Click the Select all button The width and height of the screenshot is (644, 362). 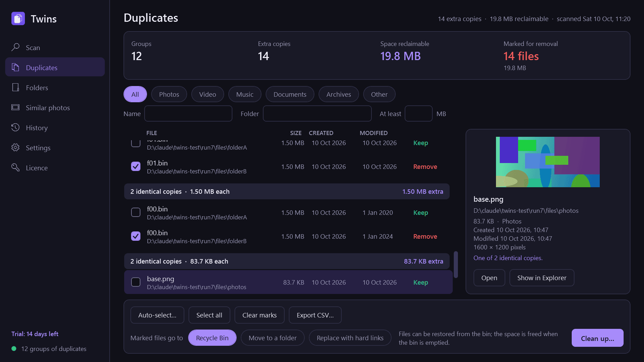209,315
